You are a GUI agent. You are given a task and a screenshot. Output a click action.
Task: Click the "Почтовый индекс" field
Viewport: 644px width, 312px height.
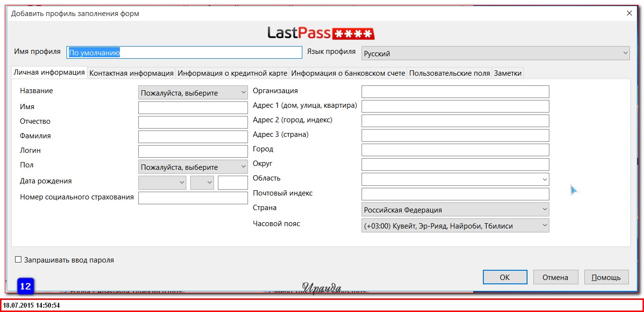click(455, 194)
